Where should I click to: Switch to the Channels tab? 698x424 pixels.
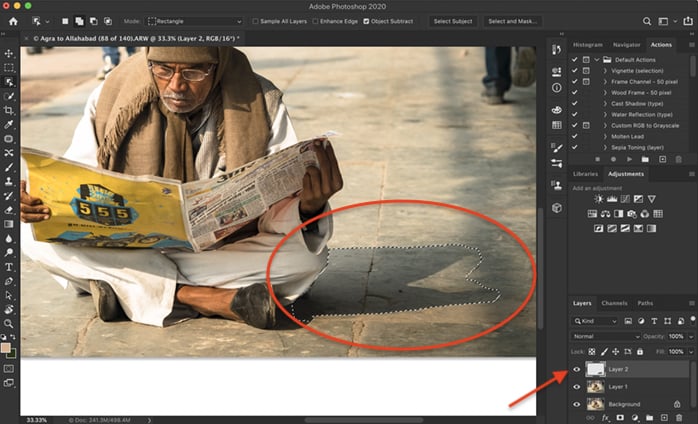tap(614, 303)
